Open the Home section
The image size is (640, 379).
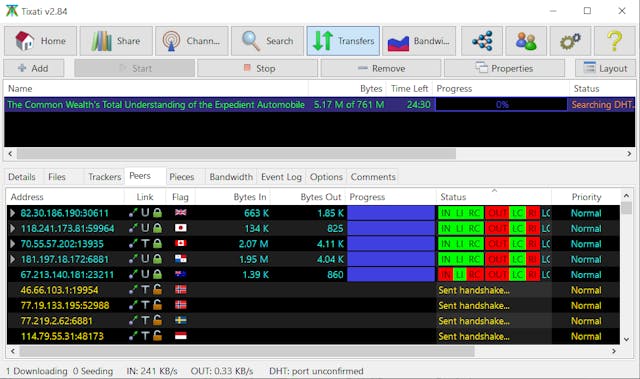pos(40,41)
